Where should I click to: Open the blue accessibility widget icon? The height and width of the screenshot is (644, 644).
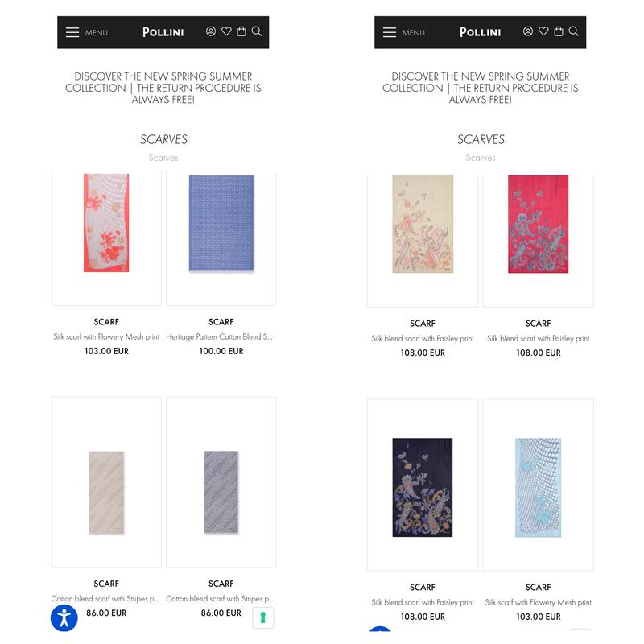(64, 617)
